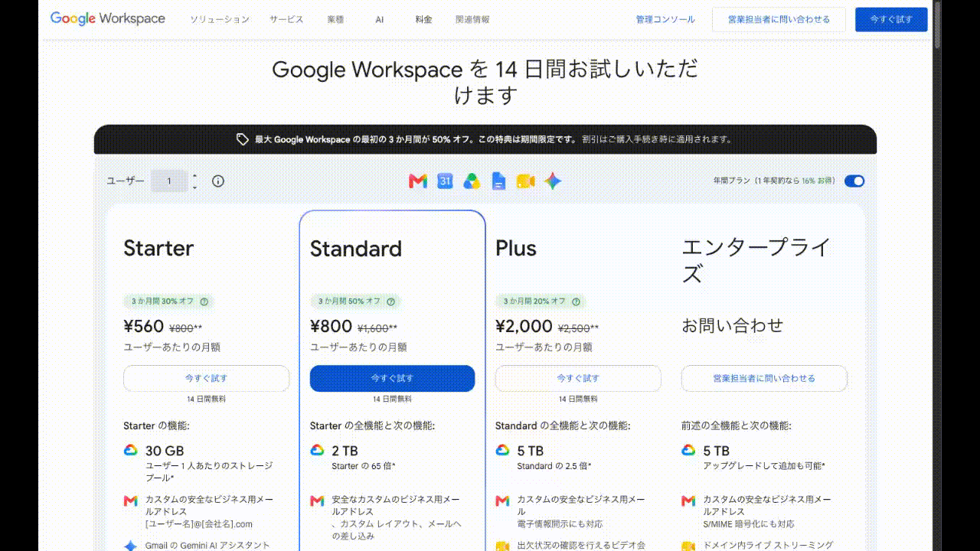980x551 pixels.
Task: Click the Gemini icon in Starter plan features
Action: pos(131,546)
